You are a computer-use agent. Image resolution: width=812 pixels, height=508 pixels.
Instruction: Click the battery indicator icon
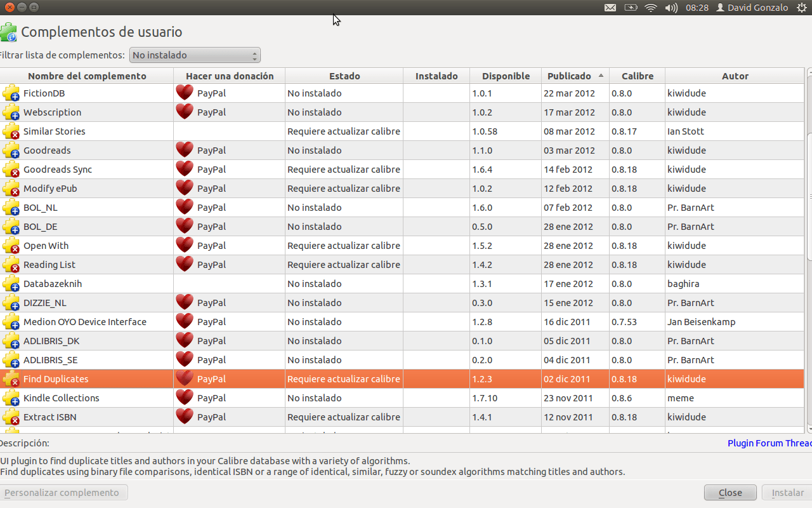pyautogui.click(x=631, y=8)
